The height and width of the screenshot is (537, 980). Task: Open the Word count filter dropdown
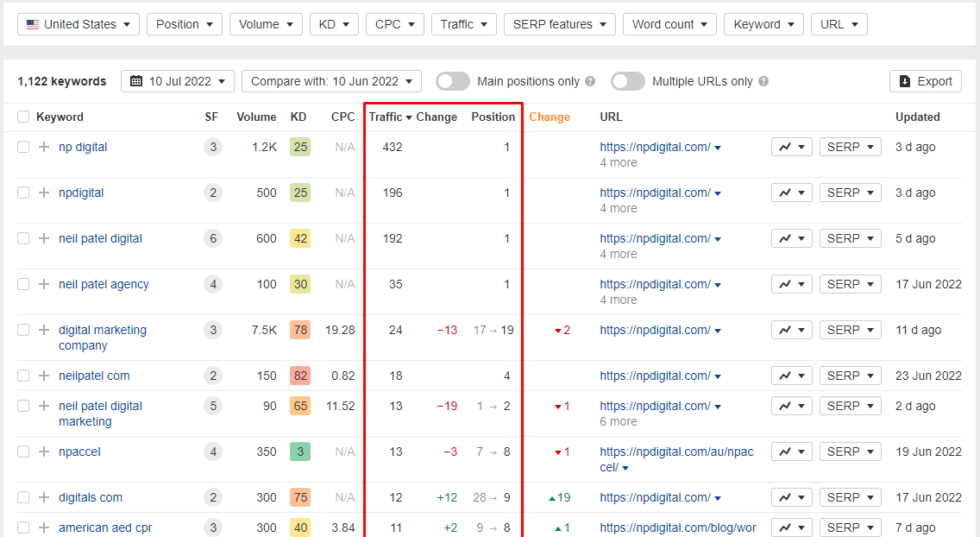669,24
